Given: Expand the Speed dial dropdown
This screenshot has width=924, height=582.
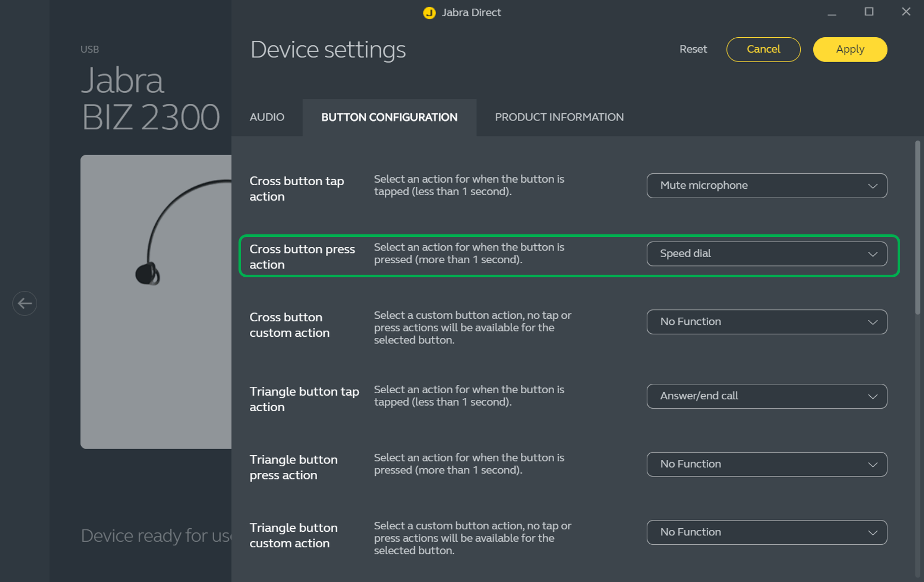Looking at the screenshot, I should tap(766, 254).
